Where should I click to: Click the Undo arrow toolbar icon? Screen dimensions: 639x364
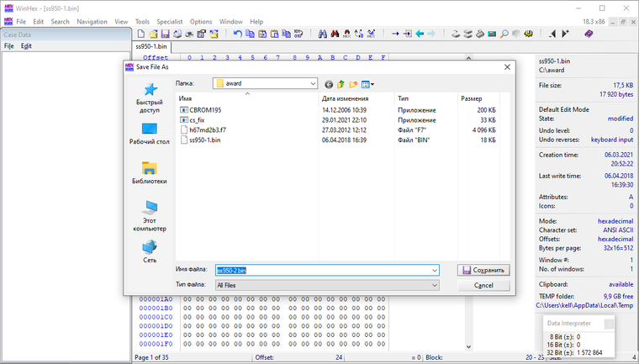238,34
